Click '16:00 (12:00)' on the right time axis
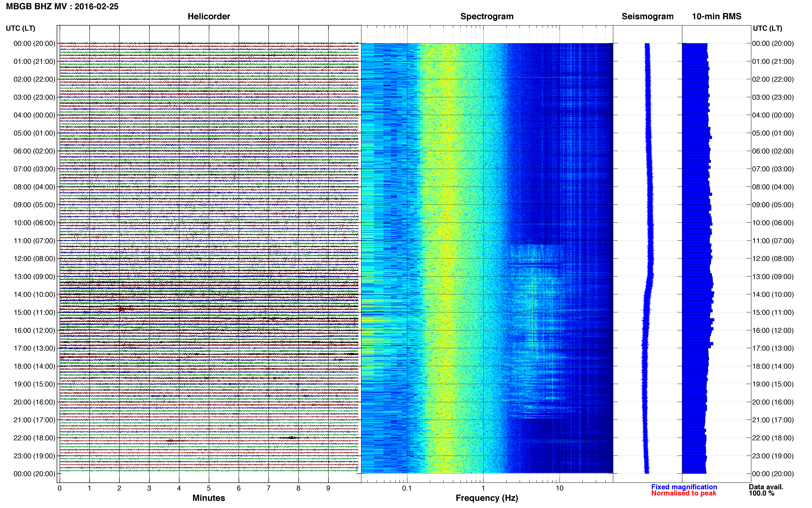 point(773,331)
